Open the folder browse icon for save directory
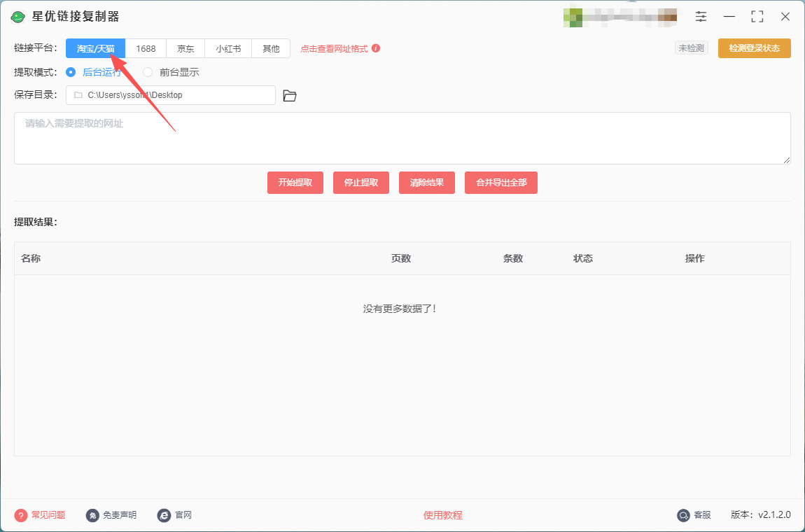Screen dimensions: 805x532 pos(290,95)
